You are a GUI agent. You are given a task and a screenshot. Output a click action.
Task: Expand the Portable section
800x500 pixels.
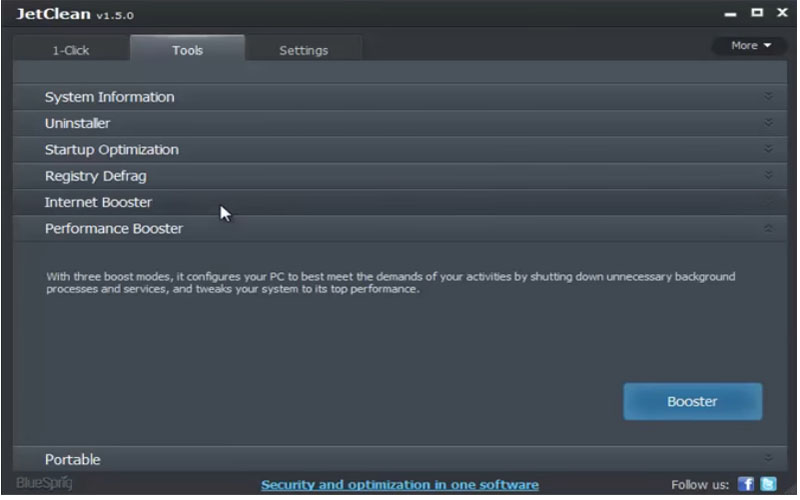(x=399, y=459)
